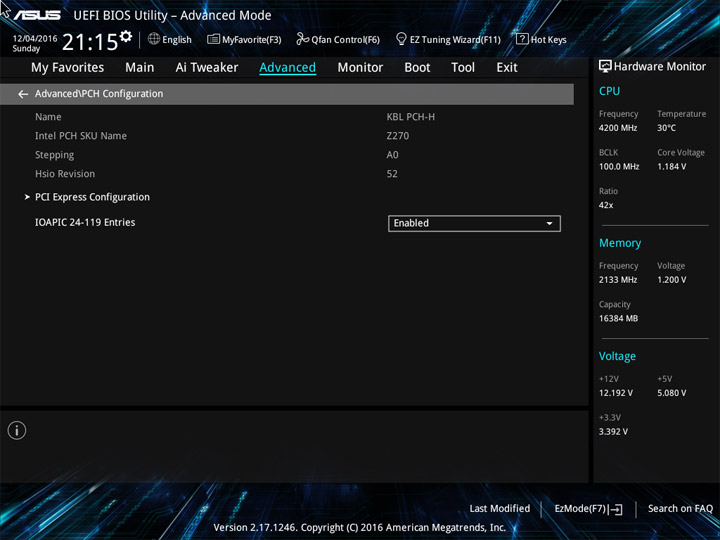The image size is (720, 540).
Task: Click the Hsio Revision label
Action: (65, 174)
